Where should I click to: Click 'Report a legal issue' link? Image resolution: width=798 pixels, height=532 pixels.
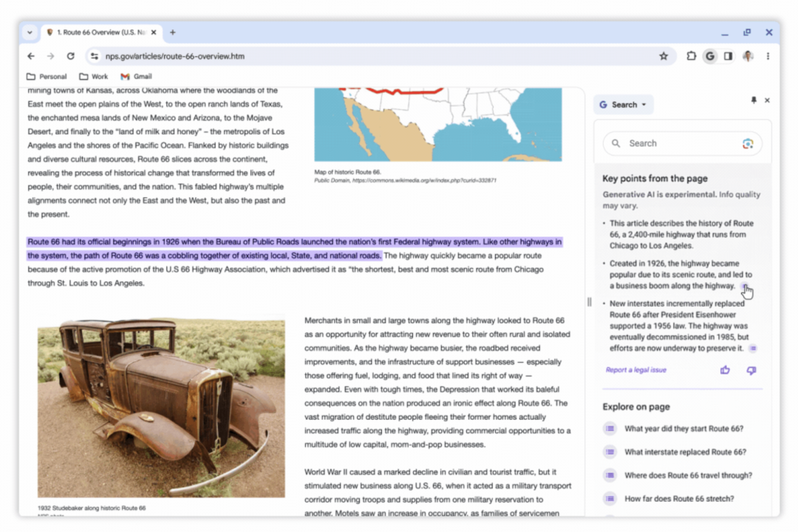click(x=635, y=370)
